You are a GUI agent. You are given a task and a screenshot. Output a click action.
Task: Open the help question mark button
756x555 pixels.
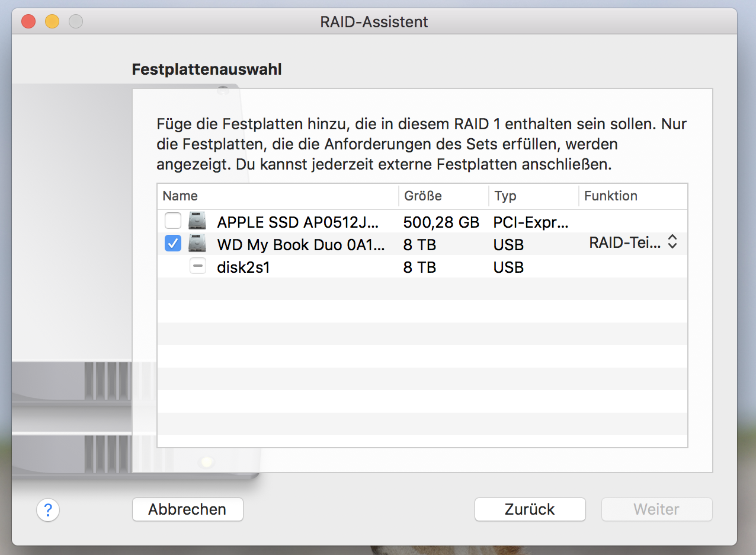pyautogui.click(x=48, y=509)
